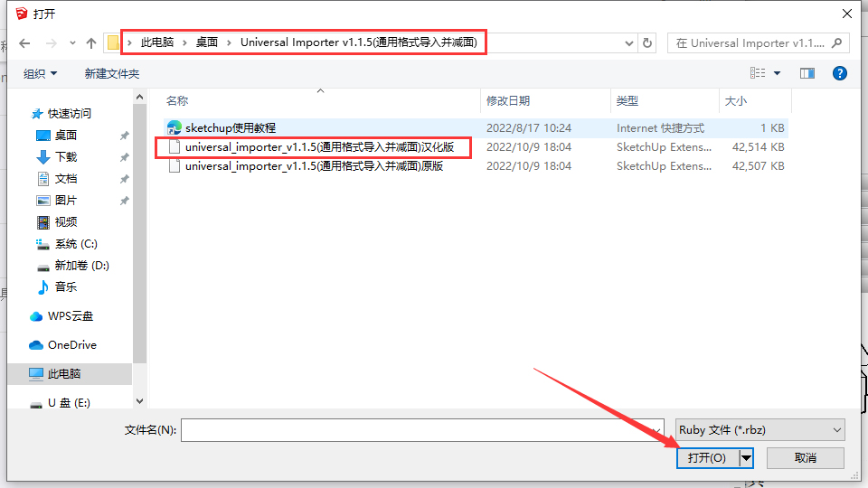Image resolution: width=868 pixels, height=488 pixels.
Task: Unpin 文档 using its pin icon
Action: pyautogui.click(x=125, y=179)
